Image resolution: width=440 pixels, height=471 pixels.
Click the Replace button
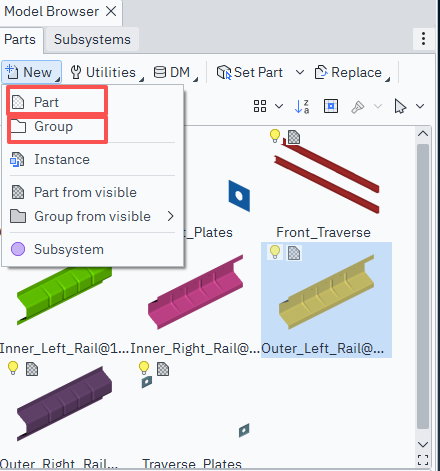point(352,72)
